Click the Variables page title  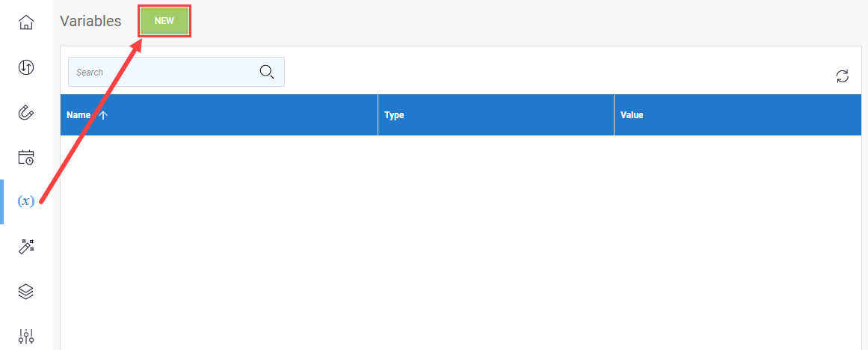point(90,21)
